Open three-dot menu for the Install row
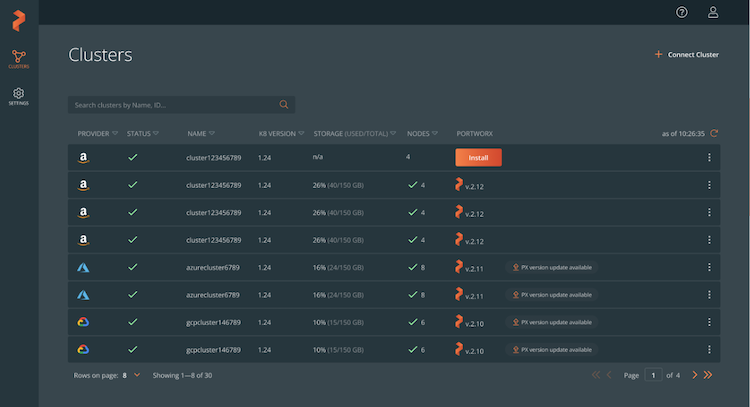Viewport: 750px width, 407px height. tap(709, 157)
